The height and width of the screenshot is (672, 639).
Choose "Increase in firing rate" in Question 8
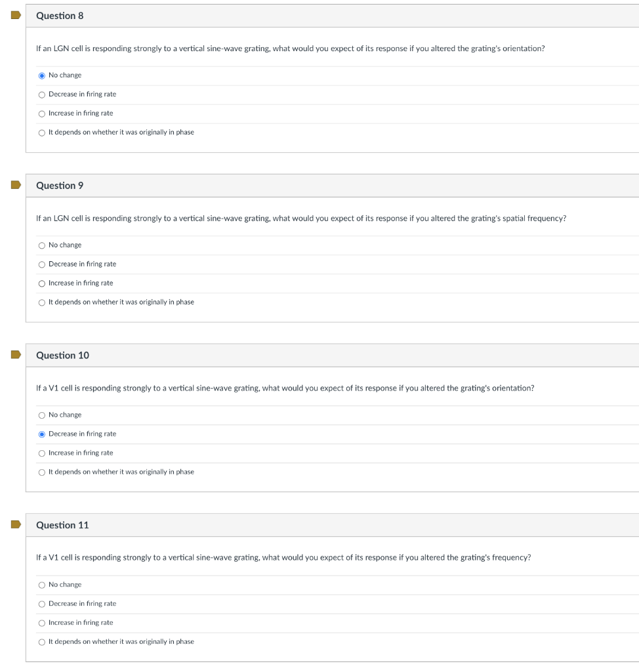click(42, 114)
